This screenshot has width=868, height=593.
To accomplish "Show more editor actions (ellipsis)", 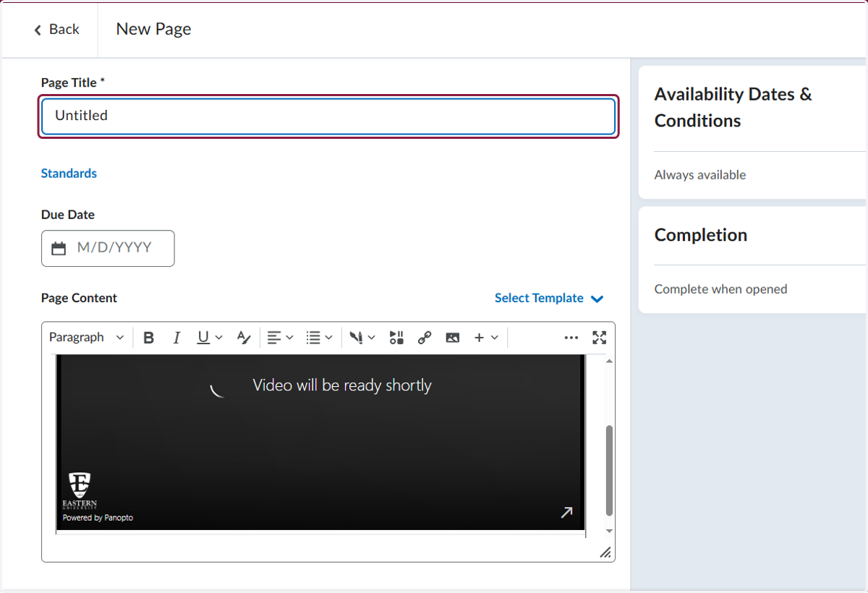I will click(571, 338).
